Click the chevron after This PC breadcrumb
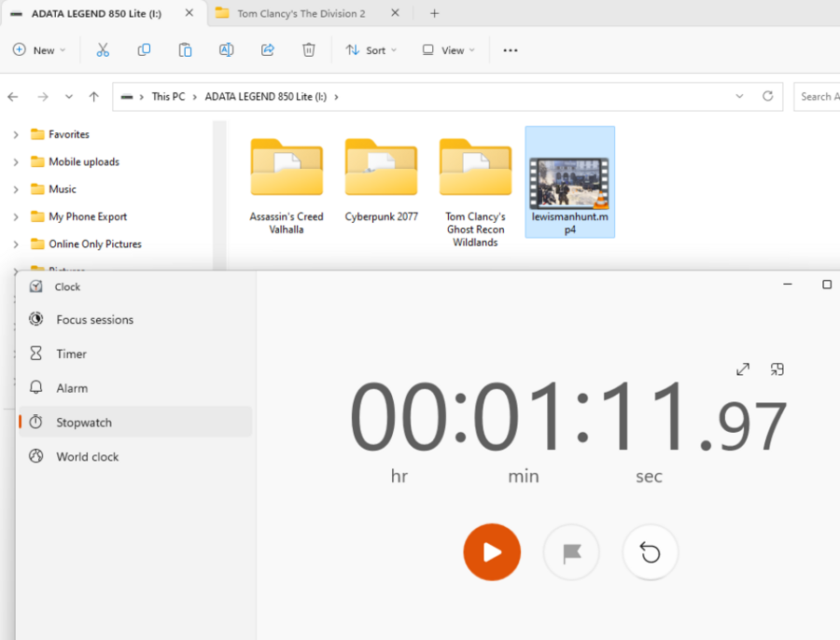Viewport: 840px width, 640px height. [194, 97]
